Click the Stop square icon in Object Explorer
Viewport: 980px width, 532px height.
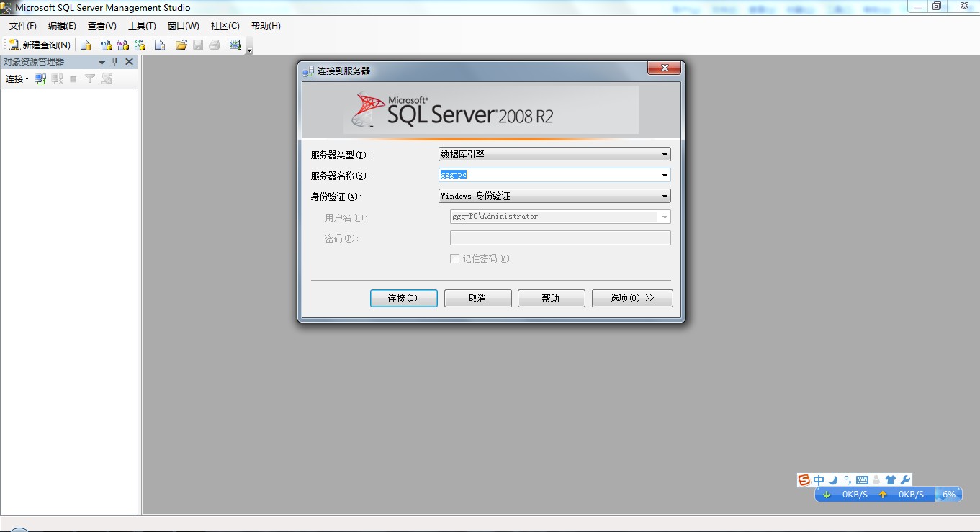pos(73,79)
